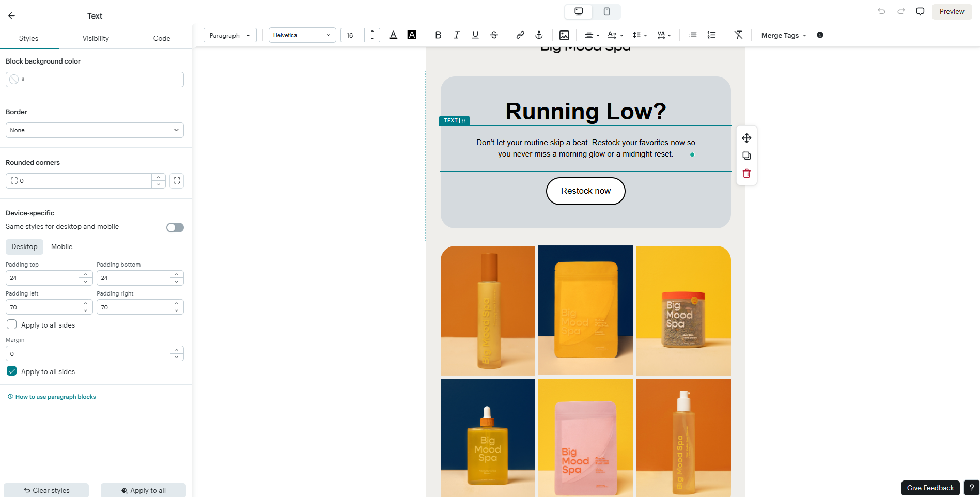Decrease the font size stepper

coord(372,39)
